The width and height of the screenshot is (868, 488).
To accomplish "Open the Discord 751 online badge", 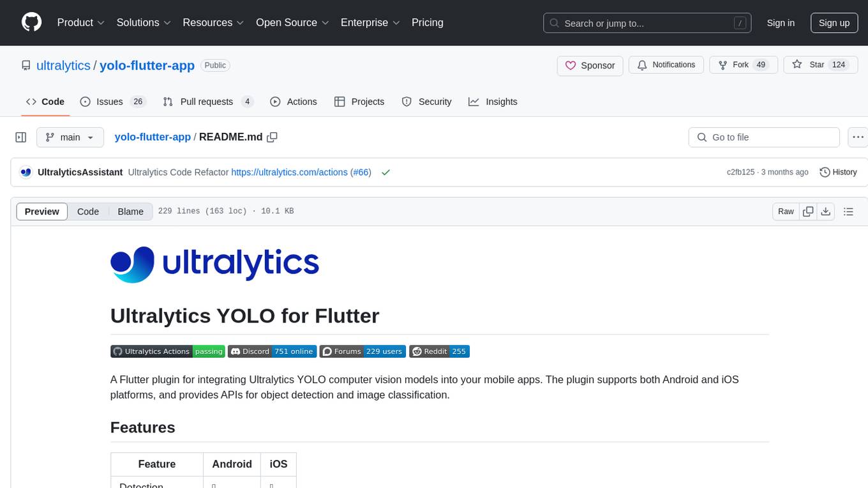I will tap(272, 351).
